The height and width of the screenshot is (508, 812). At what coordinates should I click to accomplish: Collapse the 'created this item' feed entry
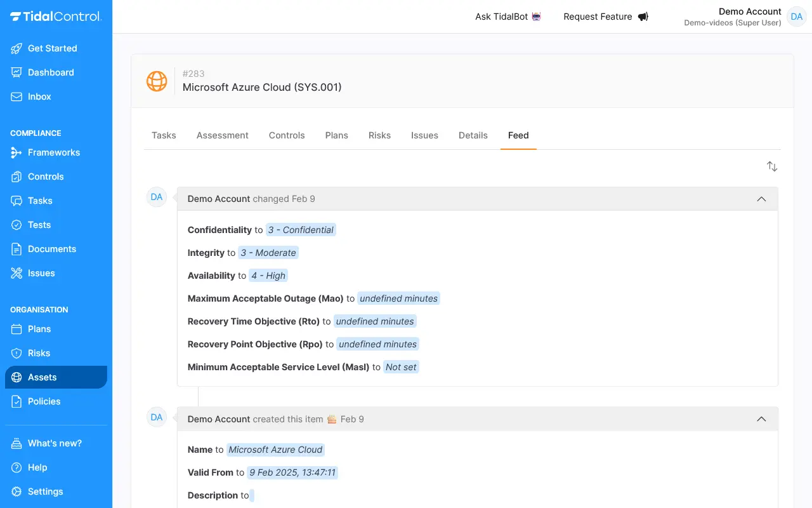[761, 419]
